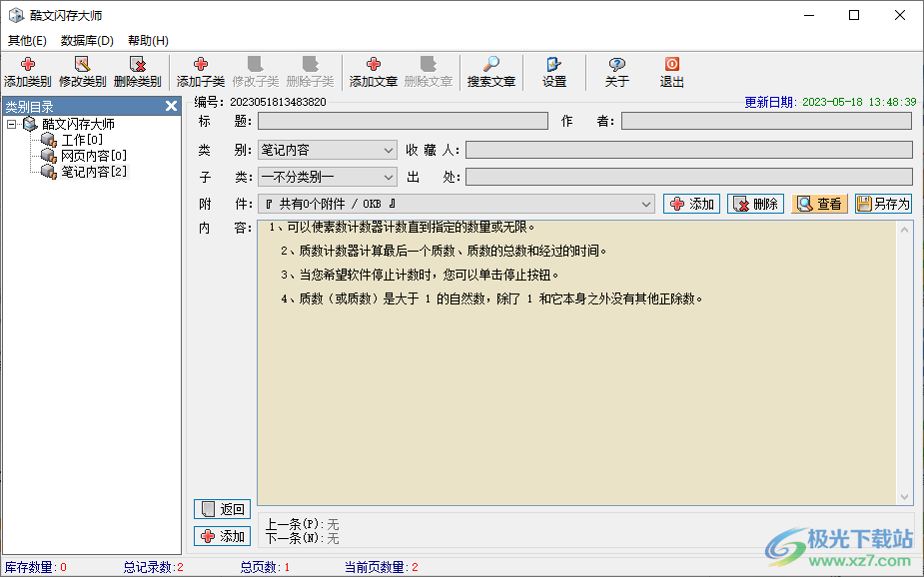924x577 pixels.
Task: Click the line starting with 2、质数计数器
Action: pos(444,252)
